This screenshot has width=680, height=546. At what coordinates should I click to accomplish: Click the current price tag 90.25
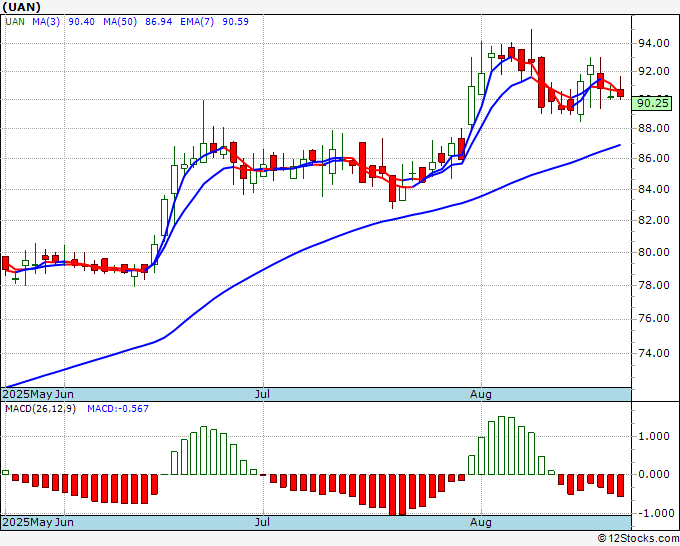[x=652, y=103]
